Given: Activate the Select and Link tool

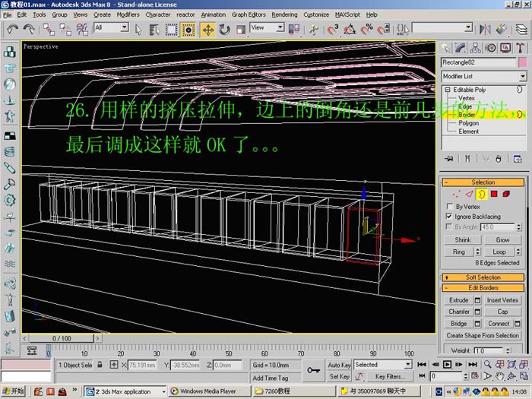Looking at the screenshot, I should tap(49, 30).
